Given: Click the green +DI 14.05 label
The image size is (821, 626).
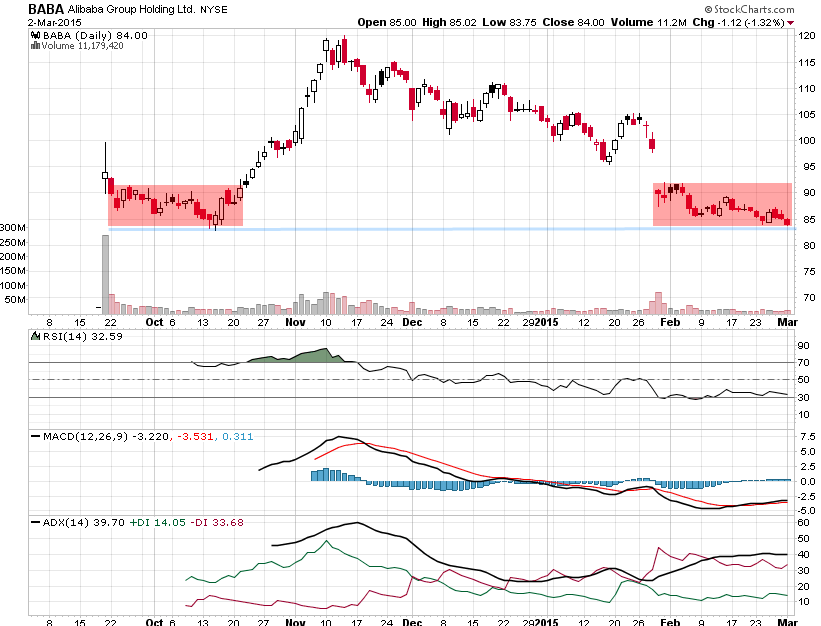Looking at the screenshot, I should [158, 522].
